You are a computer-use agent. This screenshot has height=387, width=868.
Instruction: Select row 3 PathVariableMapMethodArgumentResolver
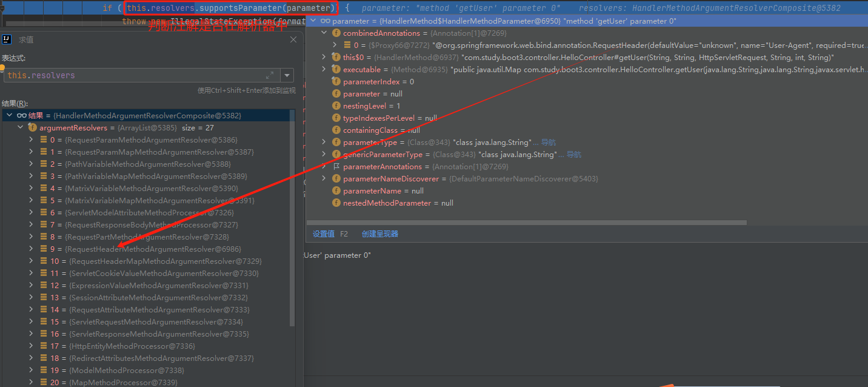(x=145, y=176)
